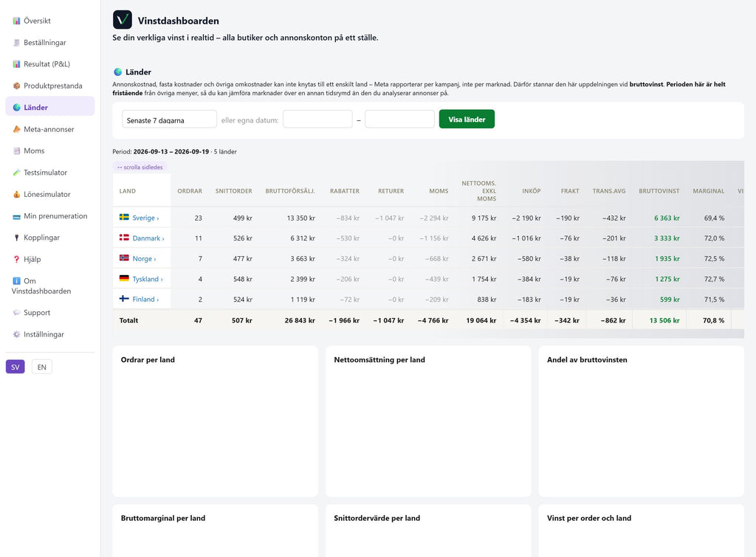Image resolution: width=756 pixels, height=557 pixels.
Task: Click the Beställningar document icon
Action: (16, 42)
